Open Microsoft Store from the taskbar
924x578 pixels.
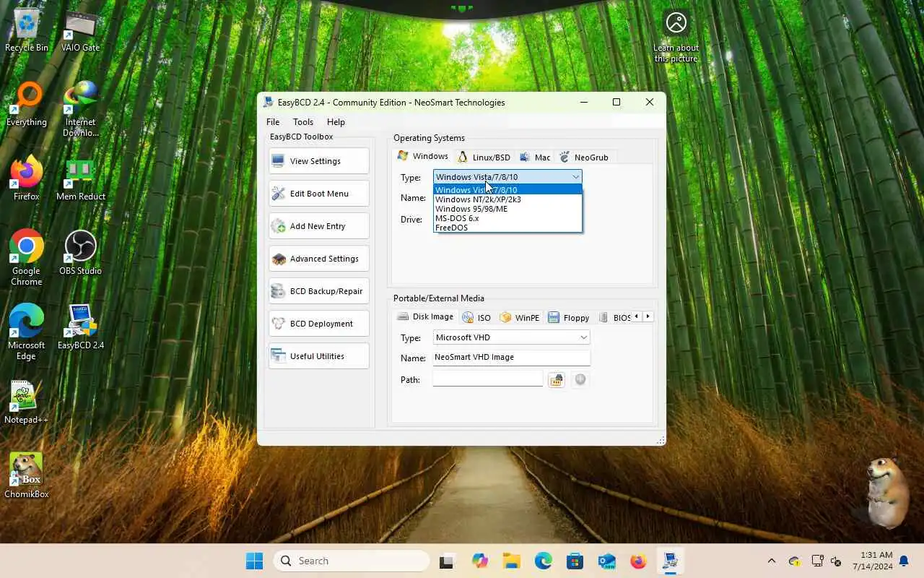(575, 561)
